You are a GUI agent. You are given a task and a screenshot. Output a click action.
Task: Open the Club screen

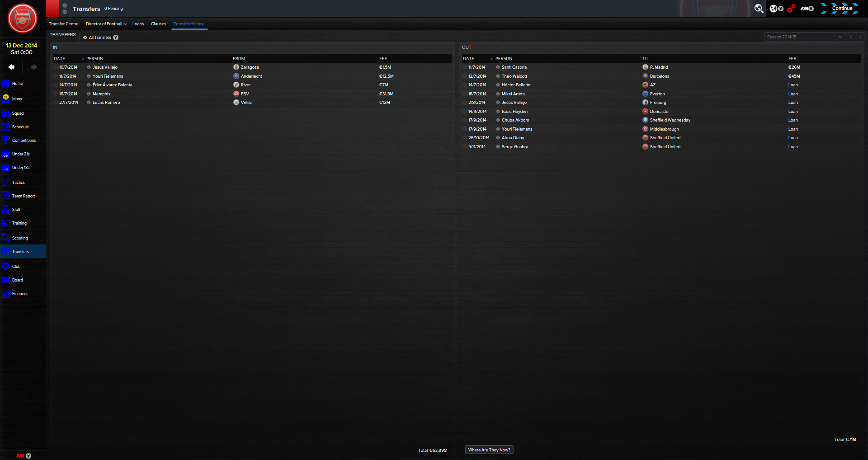(x=23, y=267)
